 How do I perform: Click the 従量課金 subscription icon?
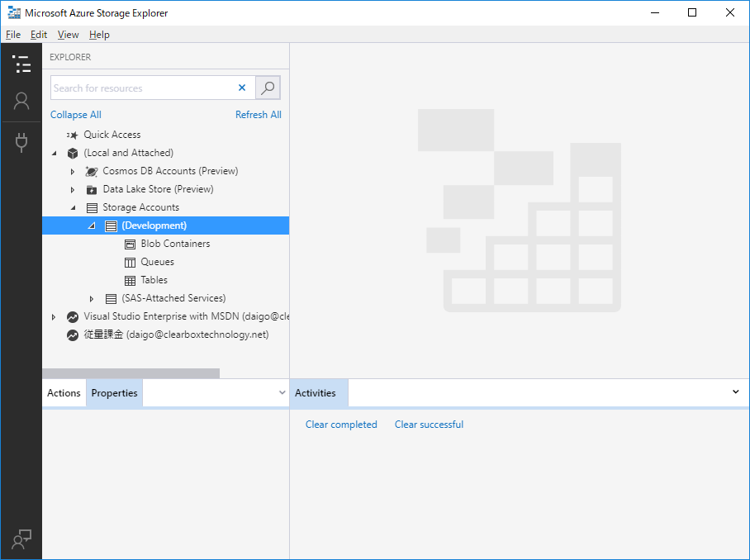tap(72, 335)
